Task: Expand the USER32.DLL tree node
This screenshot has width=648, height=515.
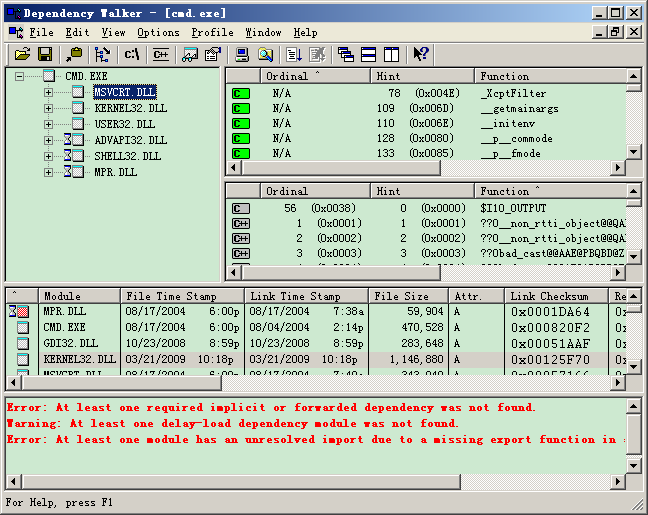Action: click(x=48, y=124)
